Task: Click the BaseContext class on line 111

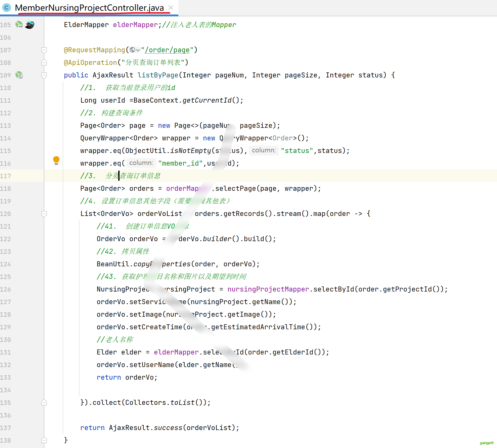Action: click(156, 100)
